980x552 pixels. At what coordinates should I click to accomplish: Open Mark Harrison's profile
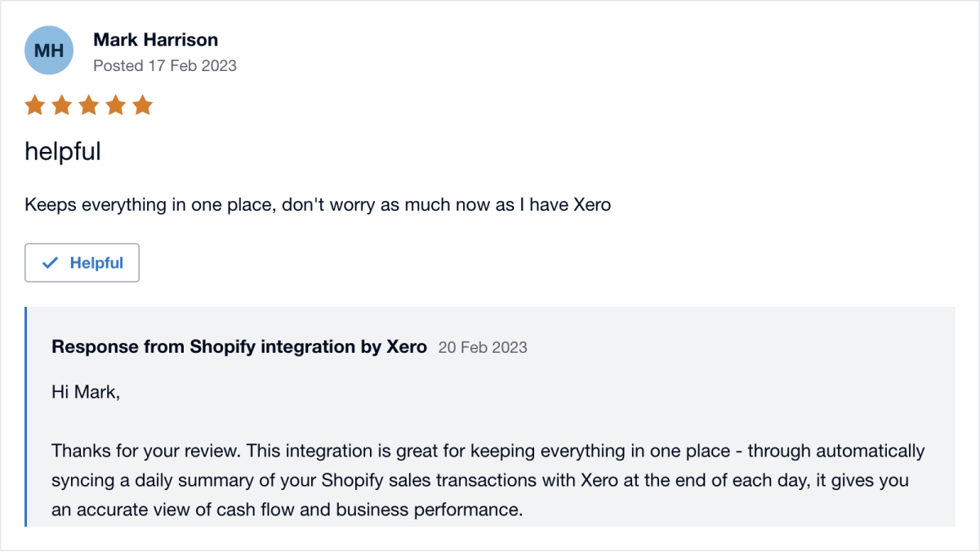point(156,39)
